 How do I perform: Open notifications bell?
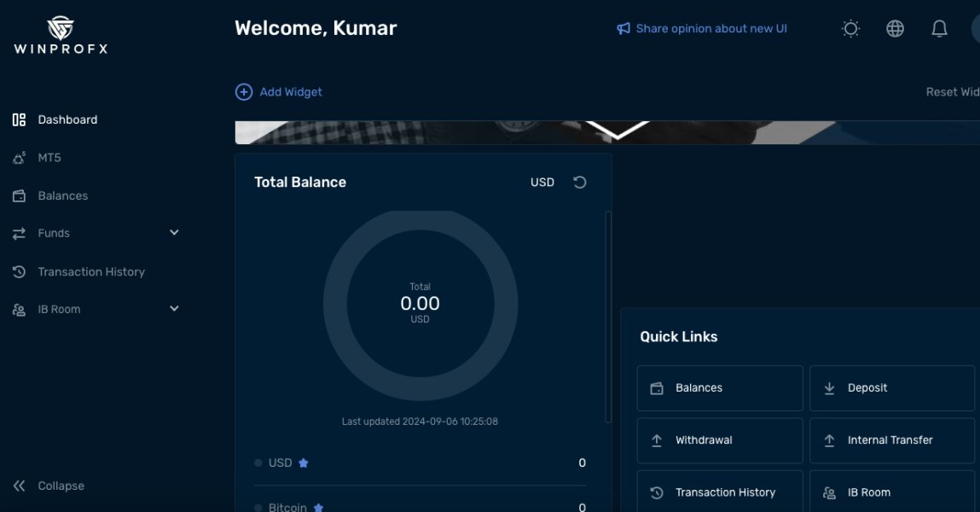pos(939,29)
